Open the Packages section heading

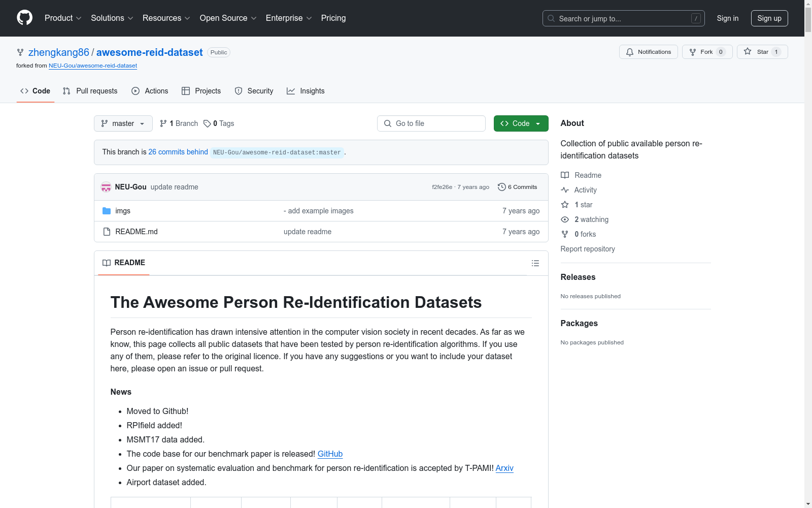579,323
